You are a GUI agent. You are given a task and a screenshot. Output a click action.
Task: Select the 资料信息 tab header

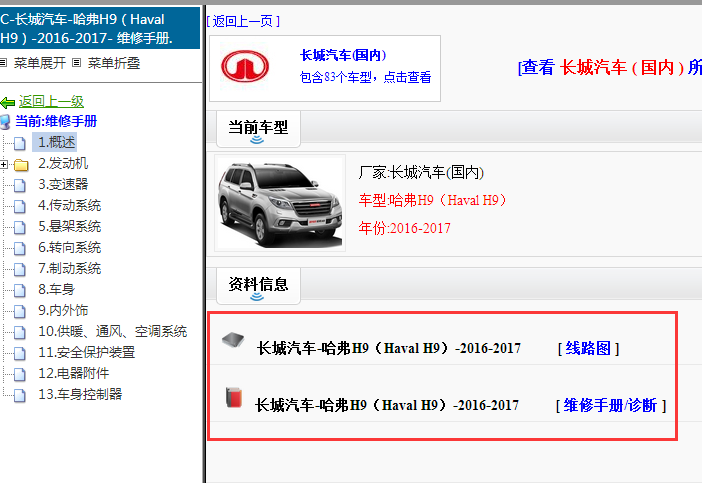258,286
